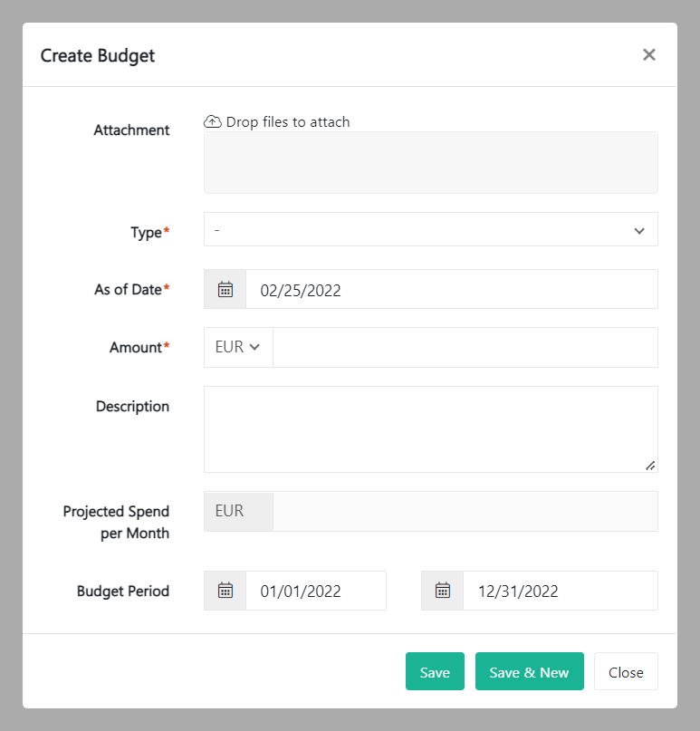Screen dimensions: 700x731
Task: Expand the currency options showing EUR
Action: coord(237,347)
